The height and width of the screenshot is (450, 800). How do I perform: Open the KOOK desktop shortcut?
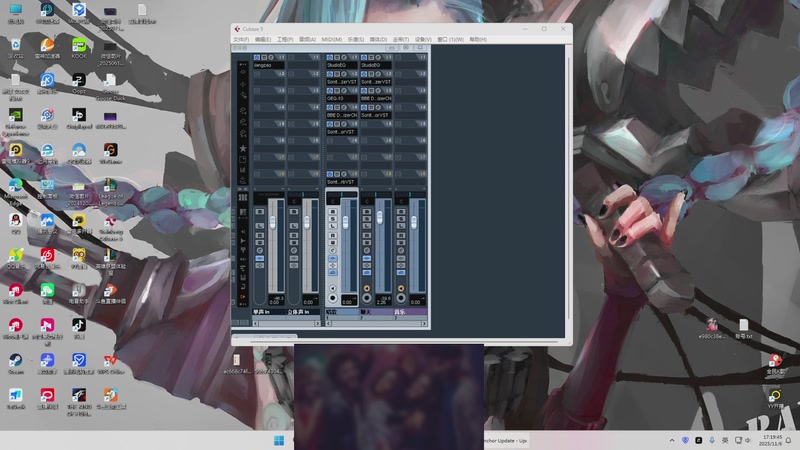pyautogui.click(x=79, y=49)
